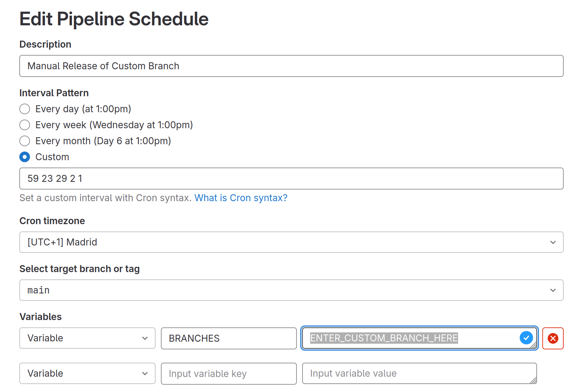Open the What is Cron syntax? link

point(241,198)
